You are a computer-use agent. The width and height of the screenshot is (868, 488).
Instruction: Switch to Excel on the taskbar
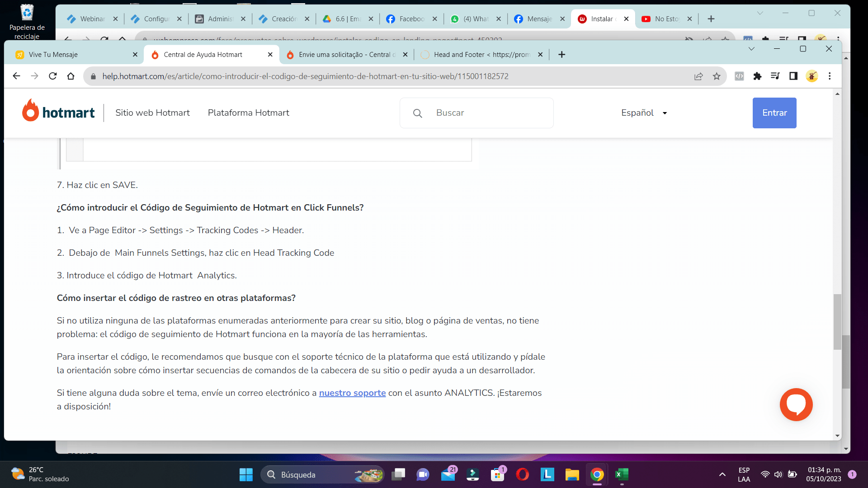coord(622,474)
